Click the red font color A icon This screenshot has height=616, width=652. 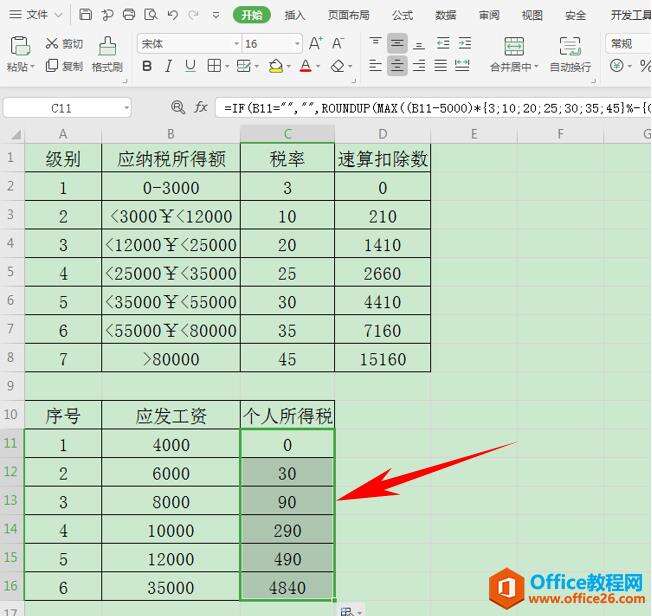pyautogui.click(x=306, y=66)
